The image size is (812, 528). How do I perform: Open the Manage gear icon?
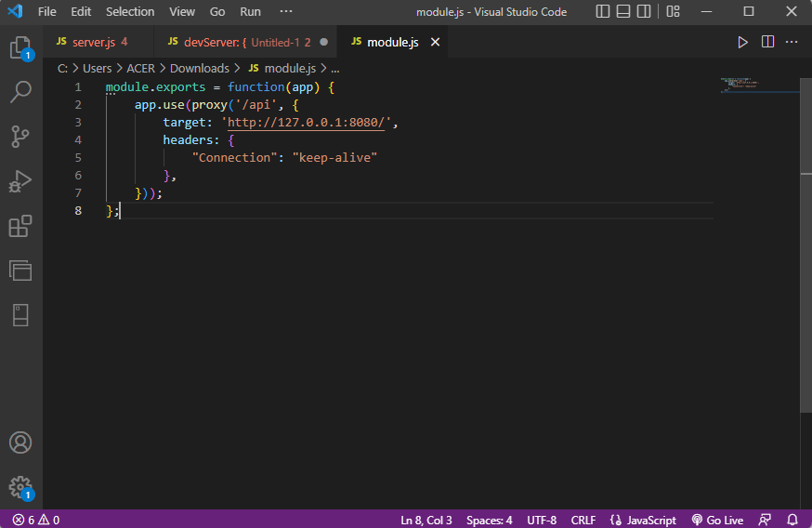20,487
